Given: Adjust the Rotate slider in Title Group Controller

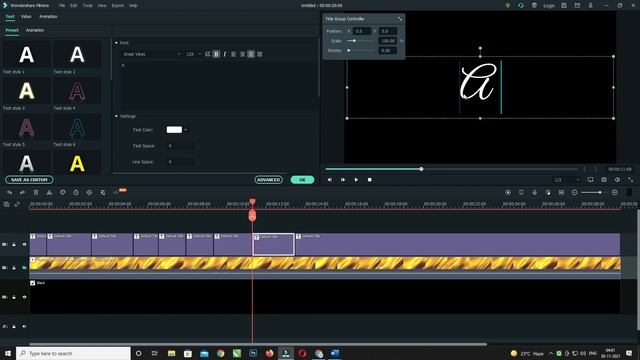Looking at the screenshot, I should [x=359, y=51].
